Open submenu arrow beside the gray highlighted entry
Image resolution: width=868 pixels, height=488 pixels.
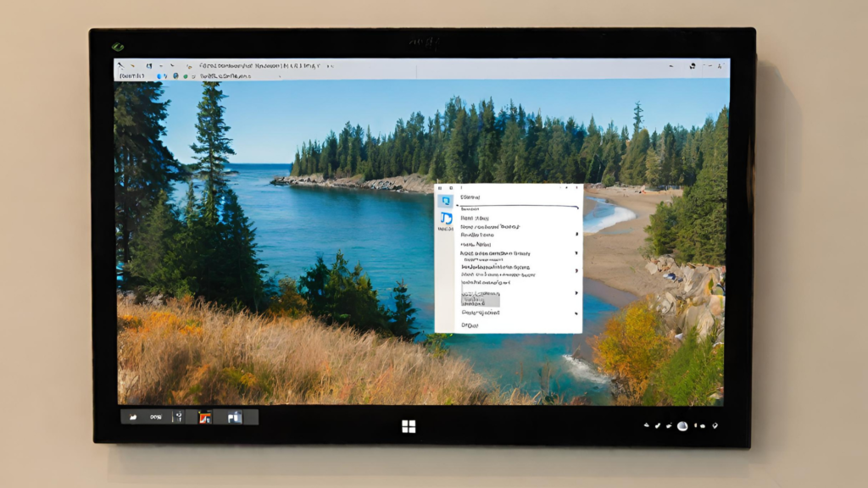pyautogui.click(x=577, y=293)
